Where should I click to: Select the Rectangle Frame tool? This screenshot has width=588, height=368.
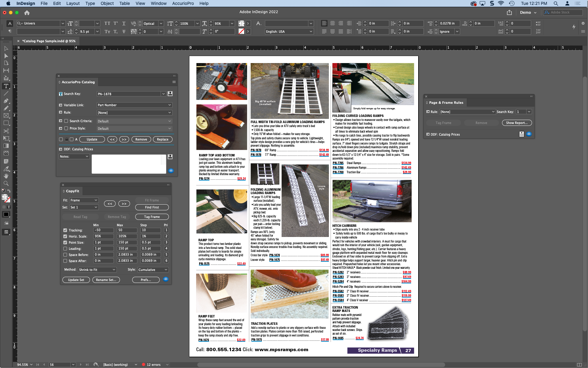(6, 115)
